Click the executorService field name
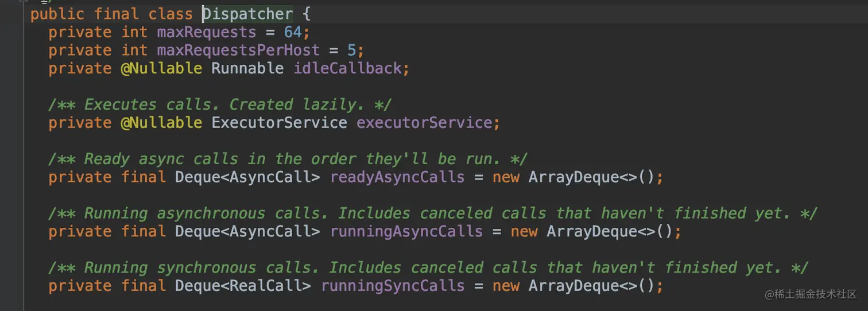 [x=424, y=123]
